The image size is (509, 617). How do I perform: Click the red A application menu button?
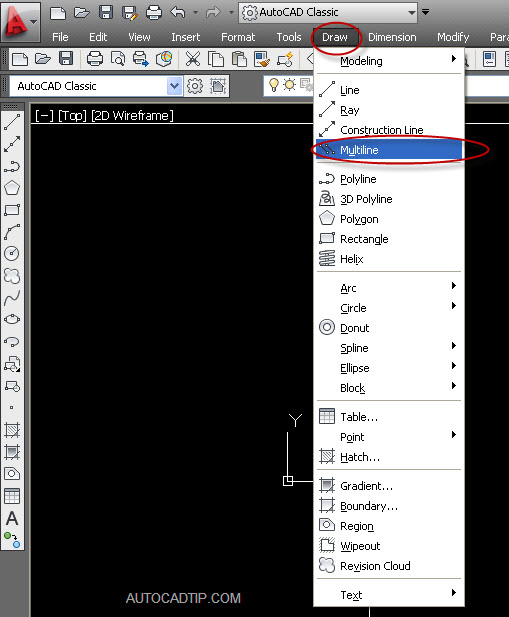(x=20, y=21)
